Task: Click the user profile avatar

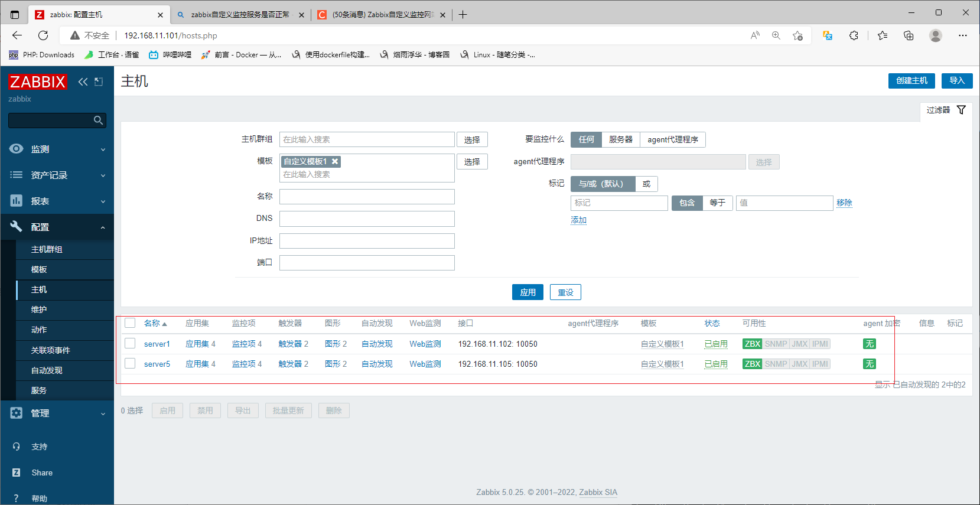Action: click(936, 35)
